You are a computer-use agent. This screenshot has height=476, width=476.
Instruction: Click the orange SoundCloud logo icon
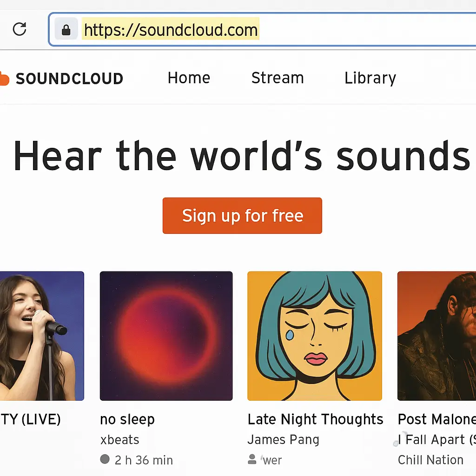4,78
